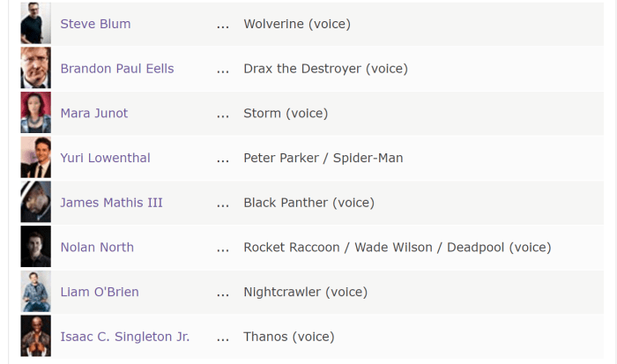
Task: Open Isaac C. Singleton Jr. link
Action: 125,337
